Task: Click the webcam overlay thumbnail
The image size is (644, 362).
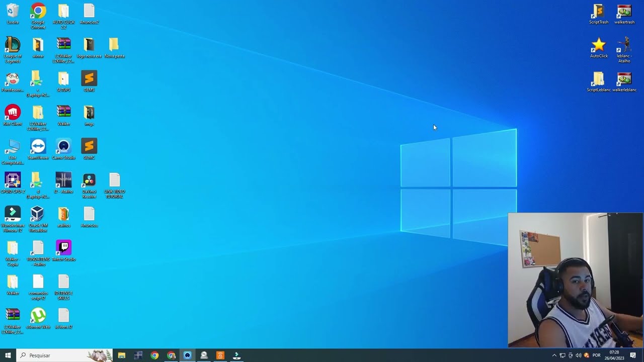Action: click(x=576, y=281)
